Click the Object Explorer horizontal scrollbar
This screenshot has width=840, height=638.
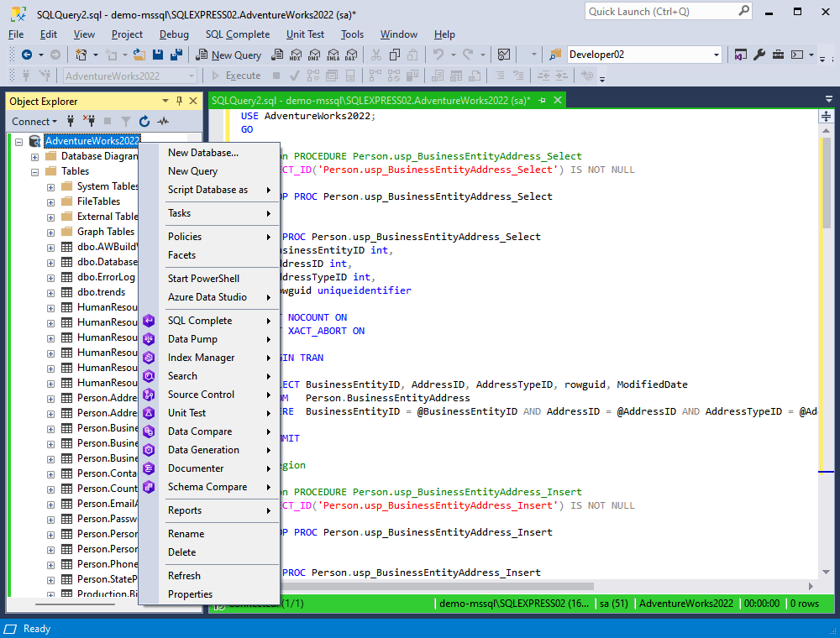click(75, 604)
